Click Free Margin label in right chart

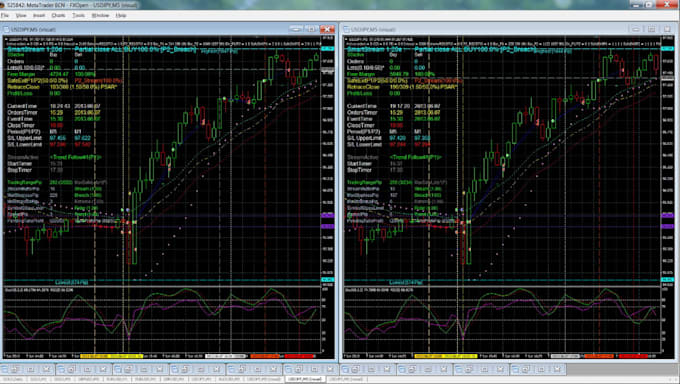[361, 74]
